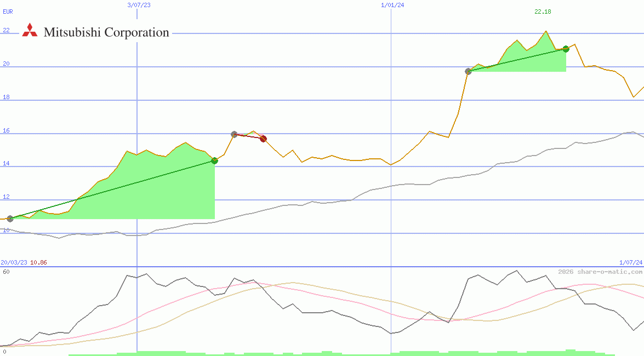Select the 1/07/24 end date label
Viewport: 644px width, 356px height.
(x=630, y=262)
